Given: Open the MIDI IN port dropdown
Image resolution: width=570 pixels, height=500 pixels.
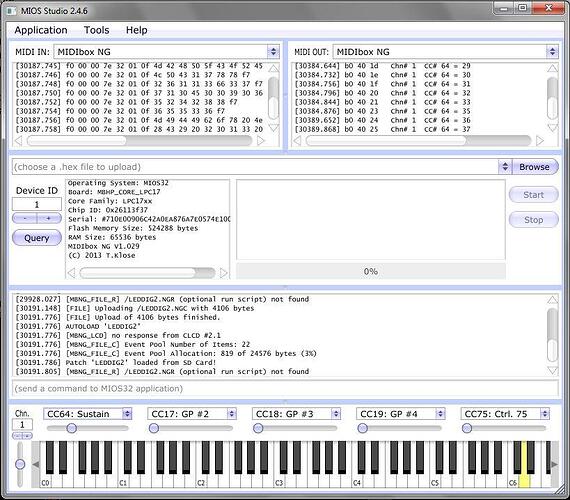Looking at the screenshot, I should 273,52.
